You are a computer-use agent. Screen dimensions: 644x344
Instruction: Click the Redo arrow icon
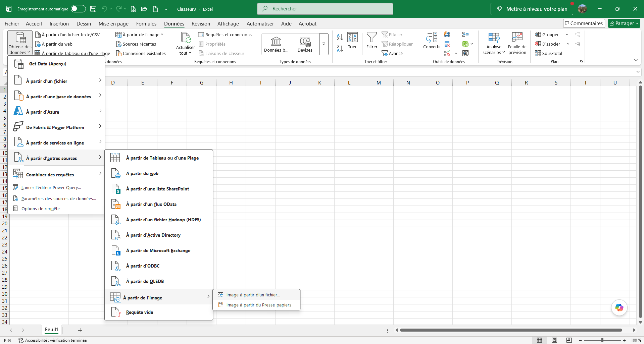[x=118, y=9]
